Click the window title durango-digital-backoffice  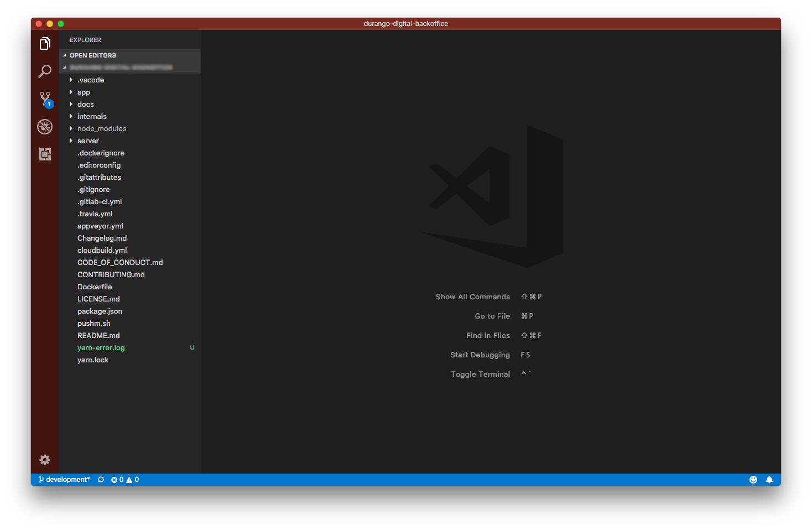[406, 24]
